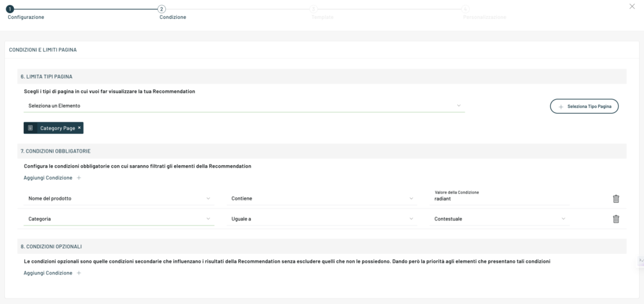This screenshot has width=644, height=304.
Task: Delete the Nome del prodotto condition row
Action: (x=616, y=198)
